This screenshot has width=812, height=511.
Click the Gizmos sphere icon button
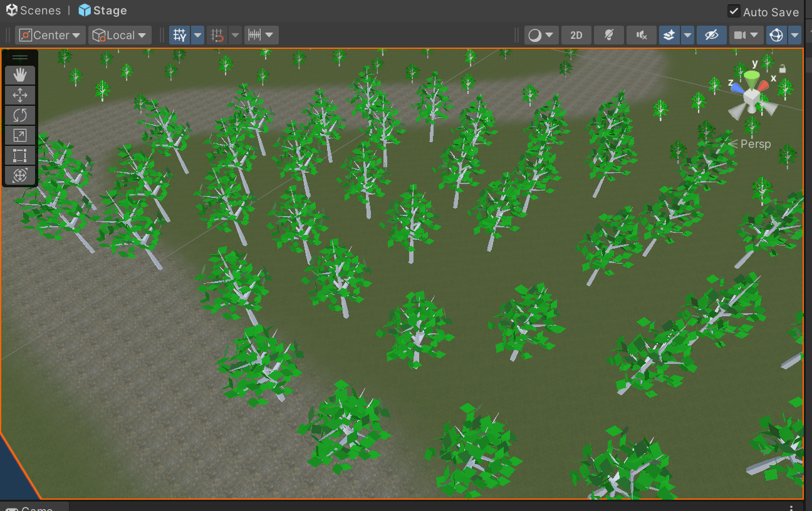point(776,35)
